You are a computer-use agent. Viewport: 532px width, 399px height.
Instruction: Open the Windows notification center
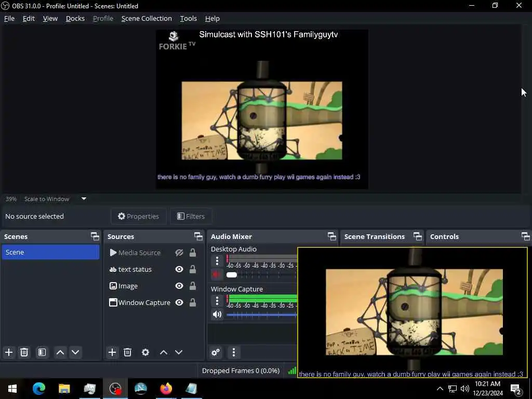(516, 389)
